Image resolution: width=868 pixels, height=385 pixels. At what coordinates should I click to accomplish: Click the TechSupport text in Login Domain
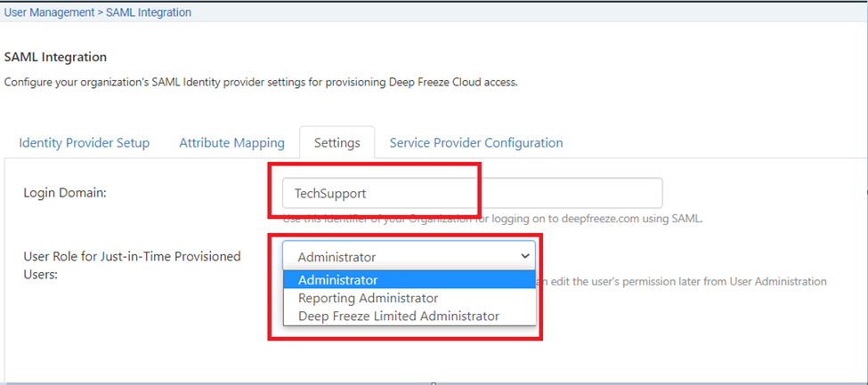click(330, 193)
